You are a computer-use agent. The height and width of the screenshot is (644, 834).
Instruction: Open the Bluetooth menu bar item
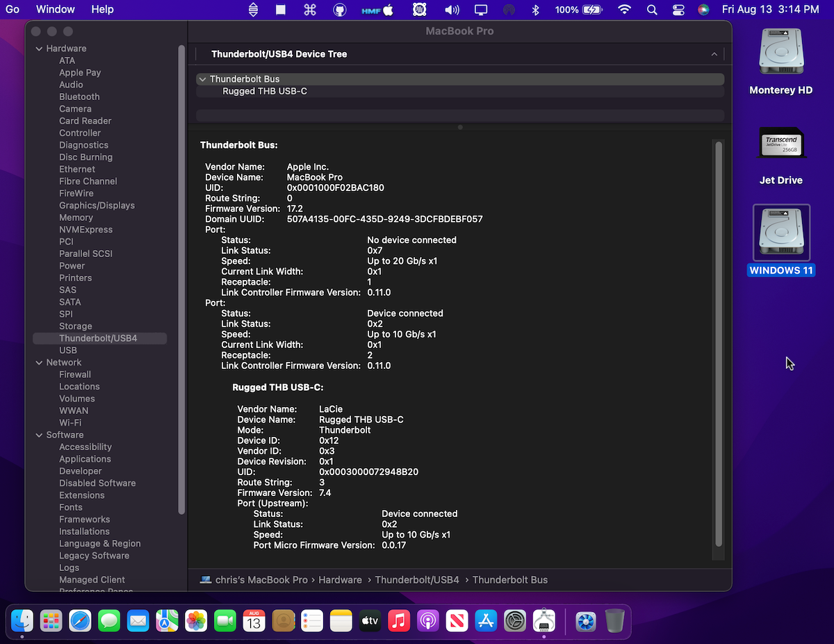tap(535, 10)
